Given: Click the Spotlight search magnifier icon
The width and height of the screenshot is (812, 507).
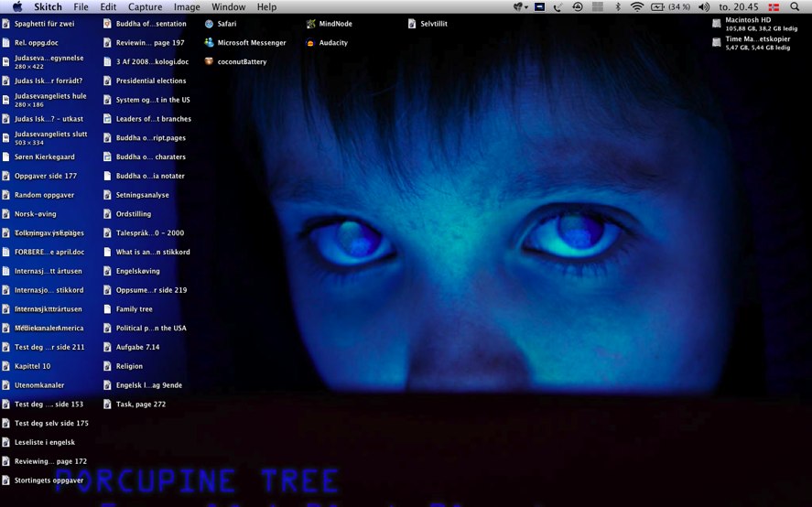Looking at the screenshot, I should click(x=795, y=7).
